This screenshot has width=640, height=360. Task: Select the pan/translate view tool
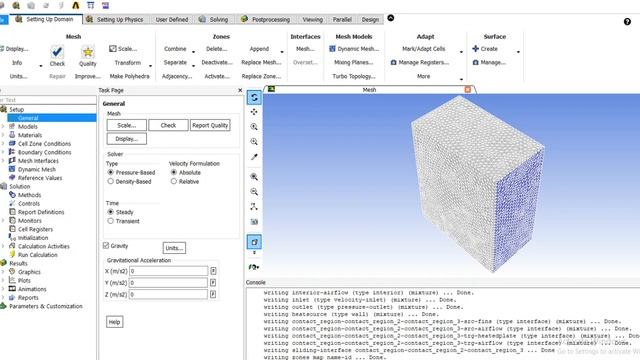click(x=254, y=112)
